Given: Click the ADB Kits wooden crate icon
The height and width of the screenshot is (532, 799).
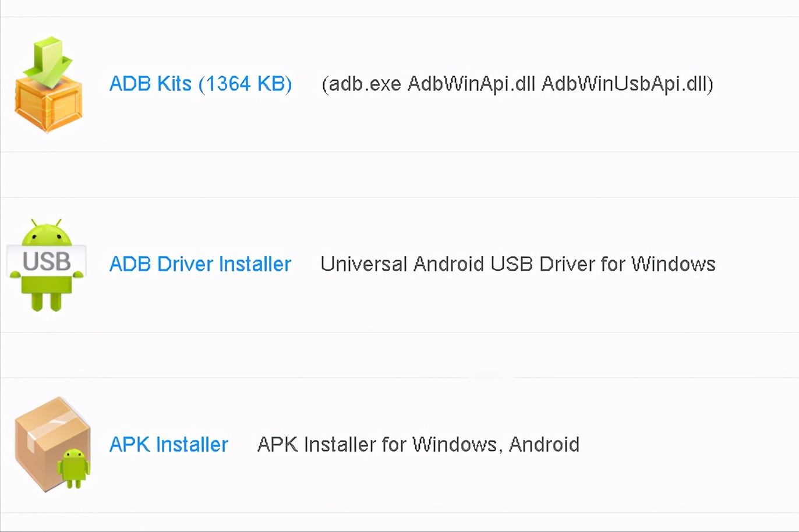Looking at the screenshot, I should pos(48,85).
